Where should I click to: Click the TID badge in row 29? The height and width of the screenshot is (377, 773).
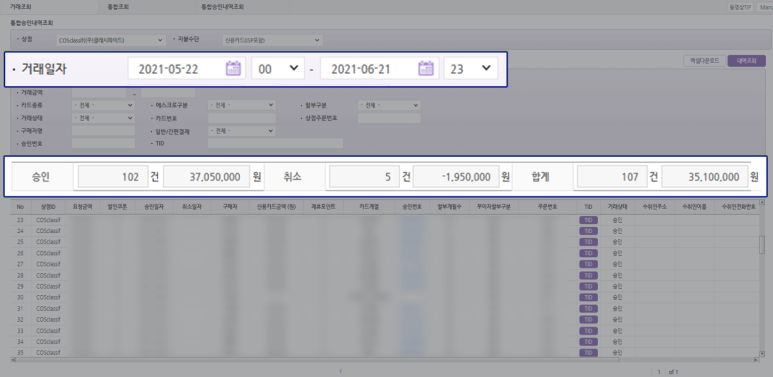click(x=588, y=286)
